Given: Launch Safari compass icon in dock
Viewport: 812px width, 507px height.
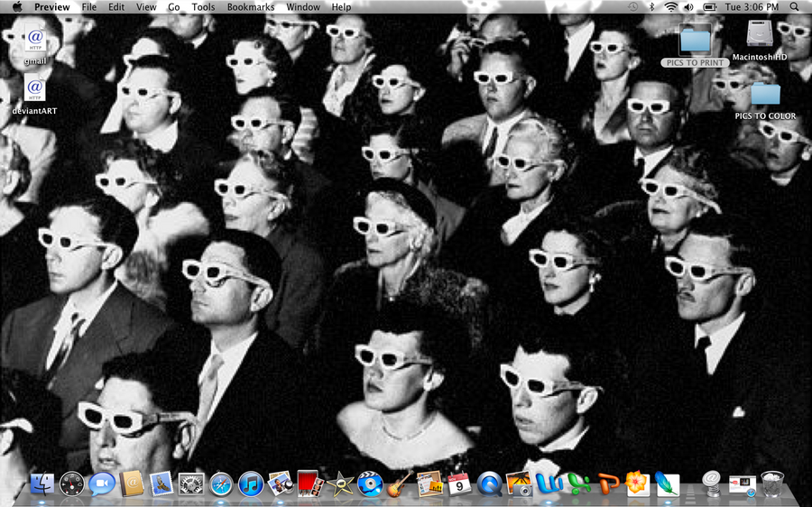Looking at the screenshot, I should coord(221,484).
